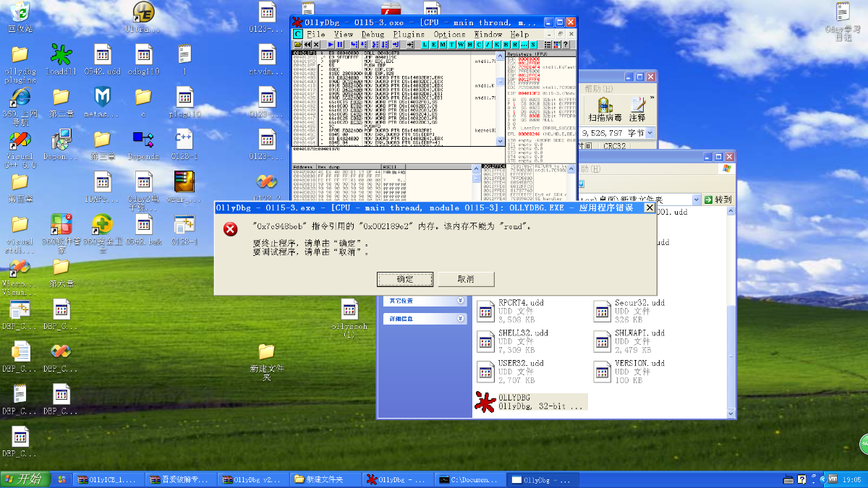Click the Pause execution icon

[340, 45]
